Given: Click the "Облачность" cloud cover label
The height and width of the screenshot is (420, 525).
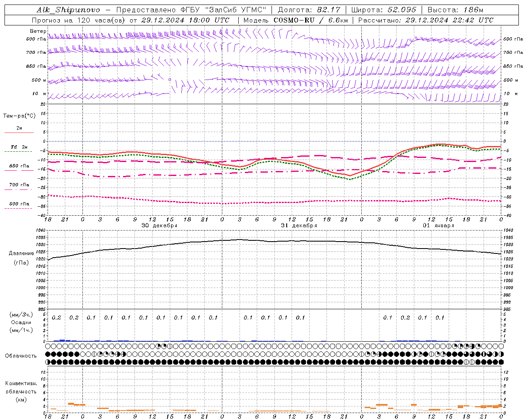Looking at the screenshot, I should coord(21,356).
